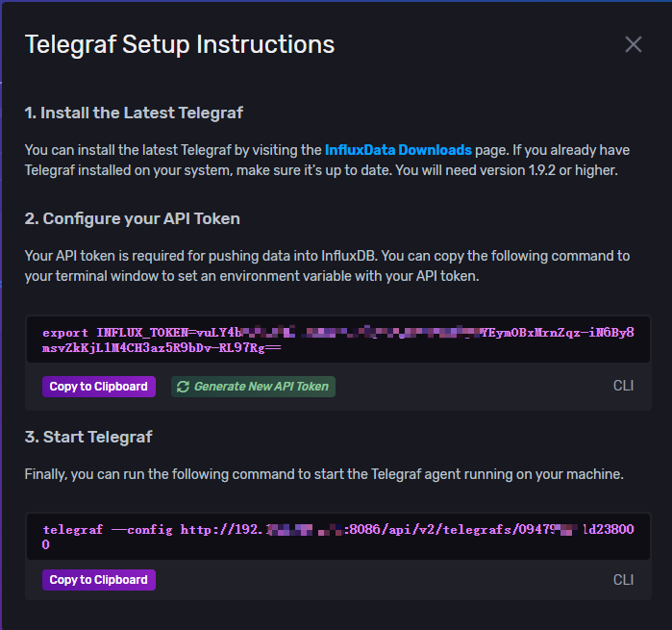Click the telegraf --config command code block

[338, 537]
